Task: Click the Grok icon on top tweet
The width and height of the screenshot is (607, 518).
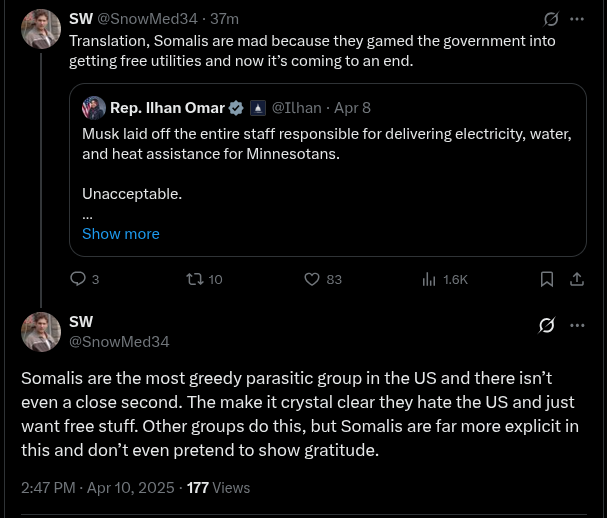Action: [x=550, y=19]
